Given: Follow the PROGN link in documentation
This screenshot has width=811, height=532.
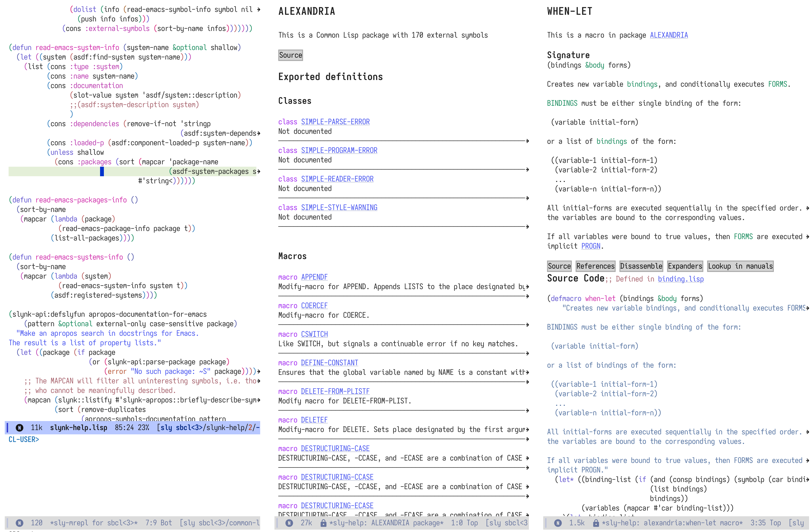Looking at the screenshot, I should 591,246.
